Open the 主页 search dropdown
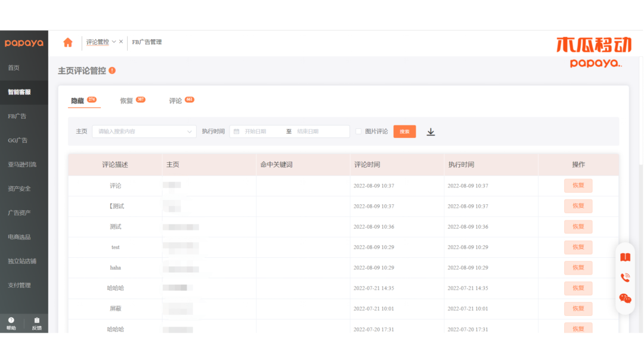This screenshot has width=644, height=363. (x=144, y=131)
